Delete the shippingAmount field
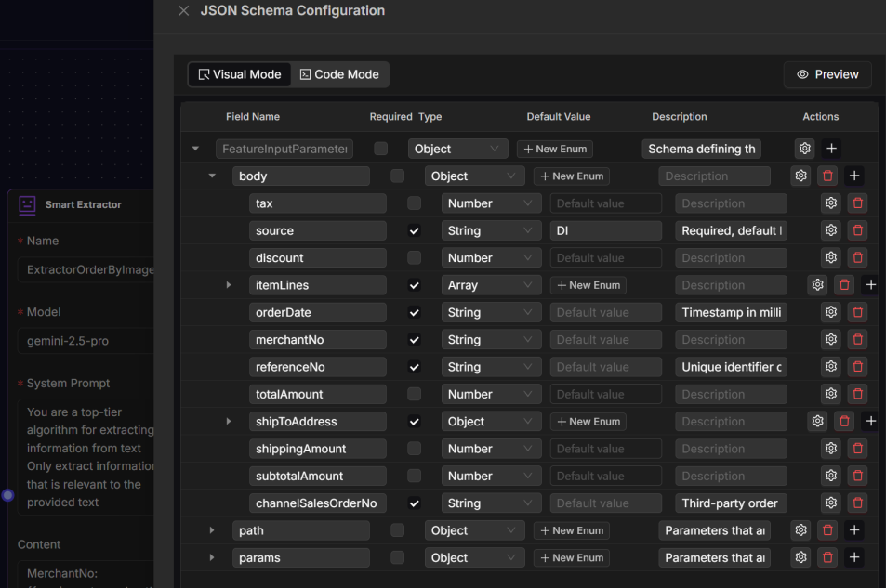 pos(856,448)
